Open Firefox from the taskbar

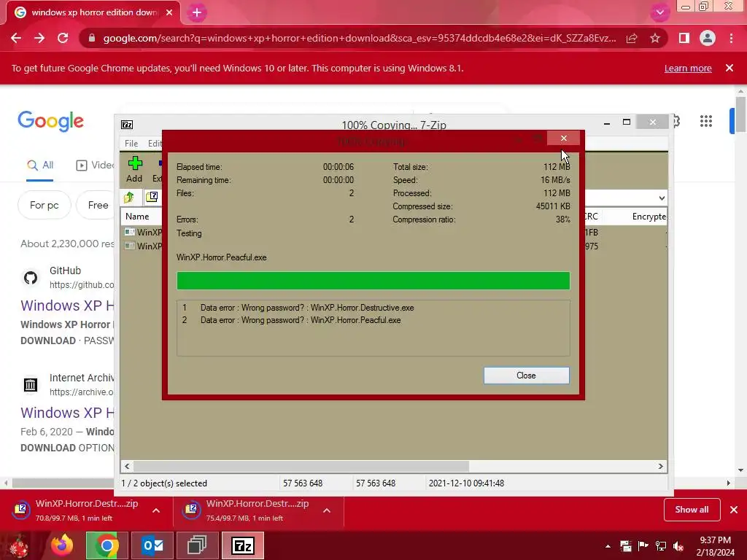63,545
